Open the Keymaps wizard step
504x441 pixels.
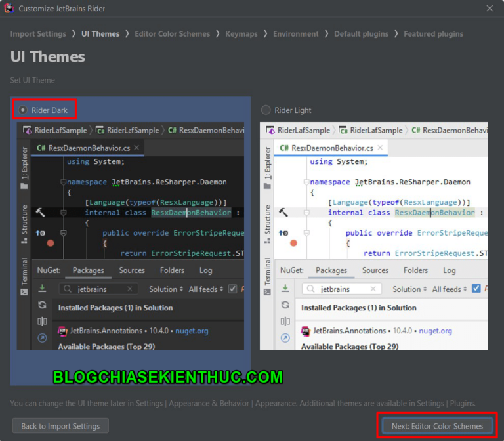coord(241,34)
